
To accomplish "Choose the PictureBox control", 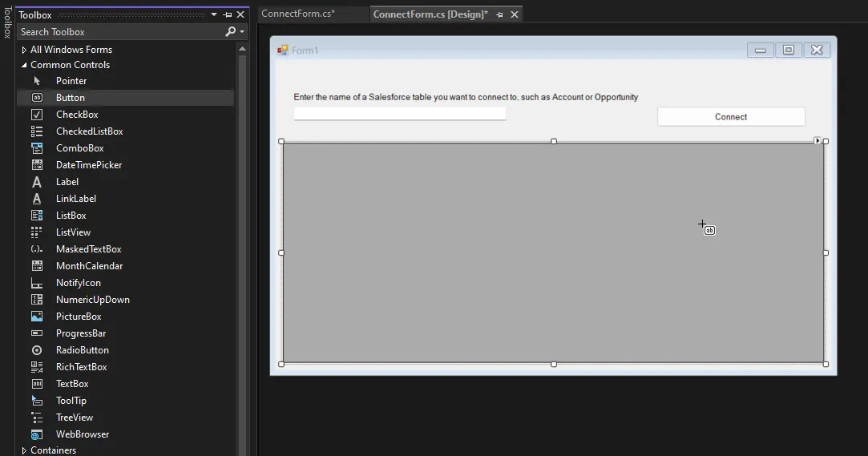I will coord(79,317).
